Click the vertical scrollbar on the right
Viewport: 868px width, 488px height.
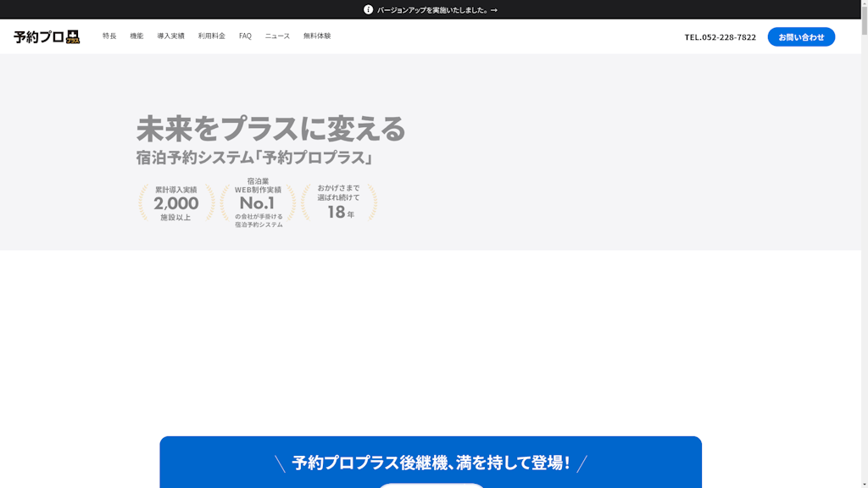863,254
